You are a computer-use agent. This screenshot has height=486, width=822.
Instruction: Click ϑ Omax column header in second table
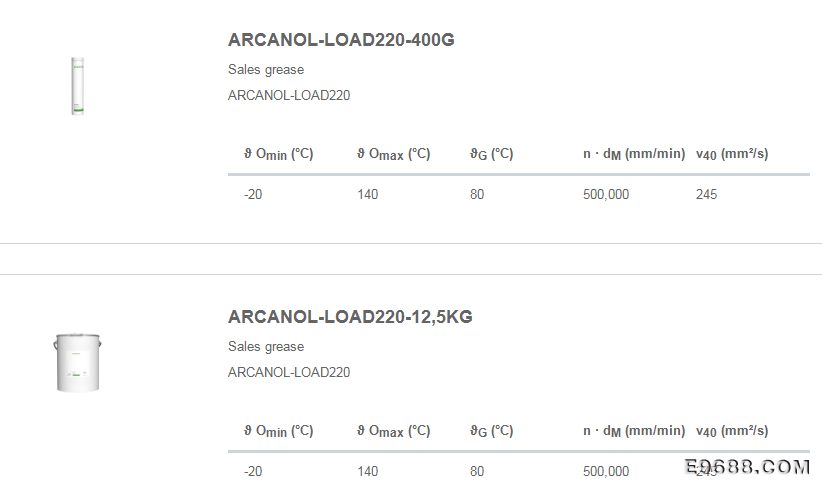[x=394, y=431]
